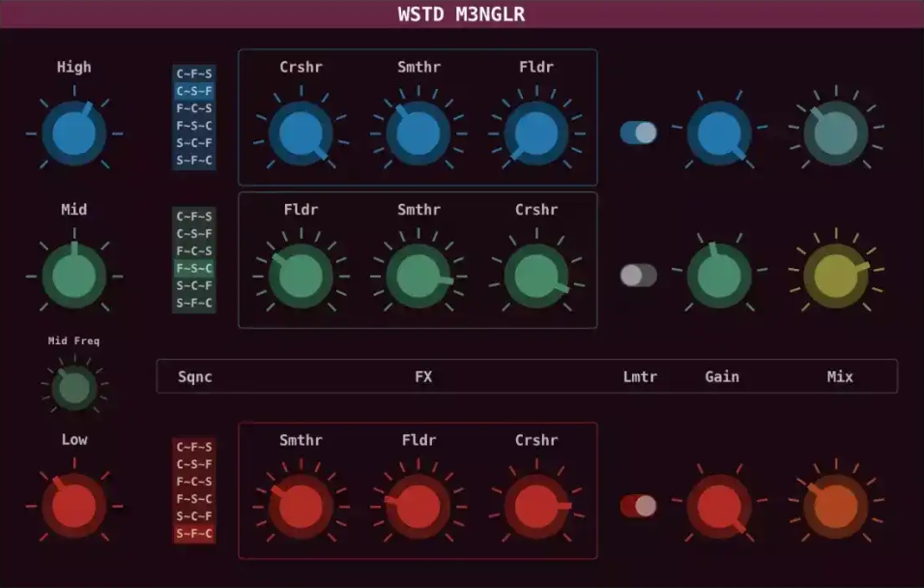Adjust the yellow mid band Mix knob
Image resolution: width=924 pixels, height=588 pixels.
tap(834, 275)
